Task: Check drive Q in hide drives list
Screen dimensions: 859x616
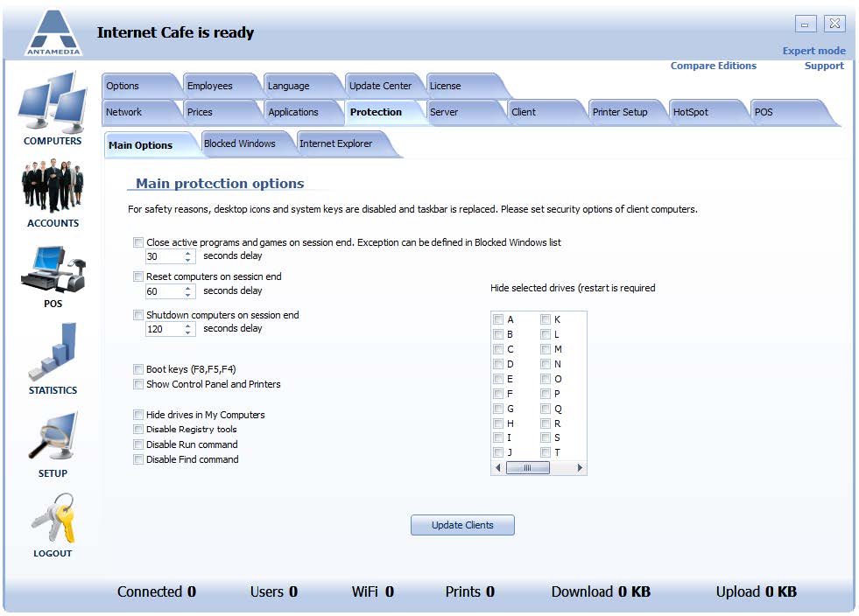Action: (x=546, y=409)
